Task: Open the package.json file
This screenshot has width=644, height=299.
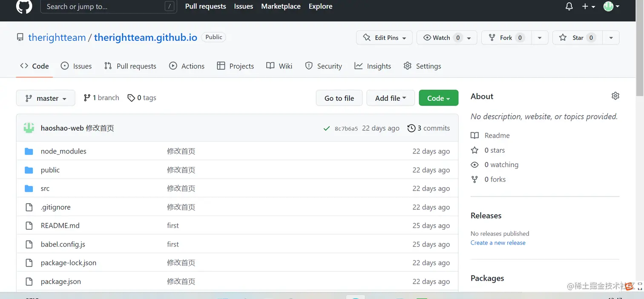Action: pyautogui.click(x=61, y=282)
